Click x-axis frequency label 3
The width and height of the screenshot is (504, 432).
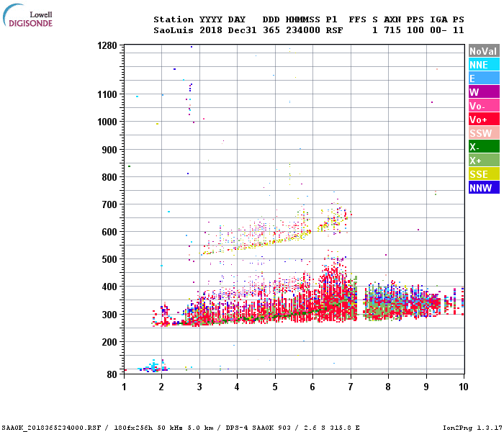[x=199, y=387]
